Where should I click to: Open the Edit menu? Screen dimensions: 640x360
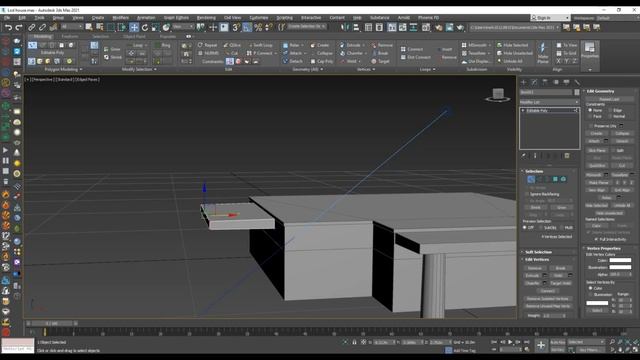tap(22, 18)
